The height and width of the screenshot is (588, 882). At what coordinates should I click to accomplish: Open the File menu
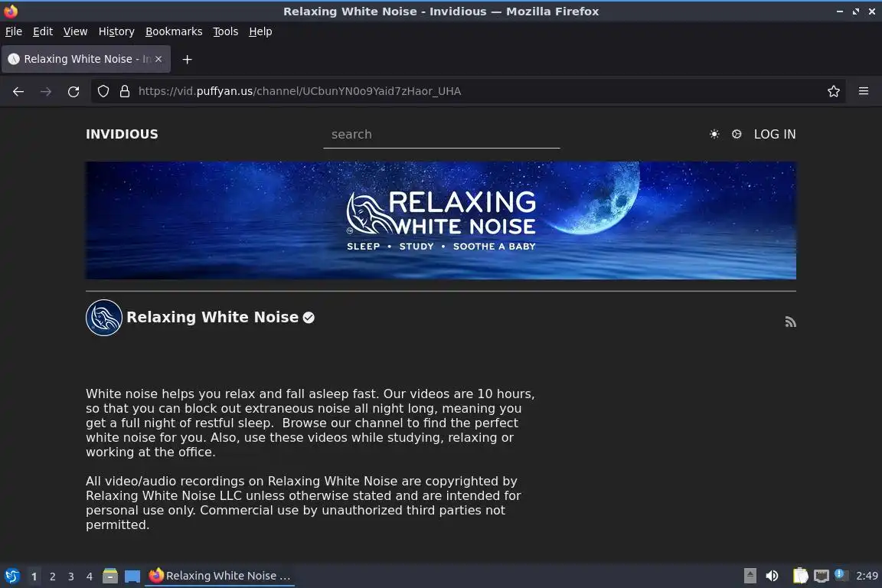tap(14, 31)
